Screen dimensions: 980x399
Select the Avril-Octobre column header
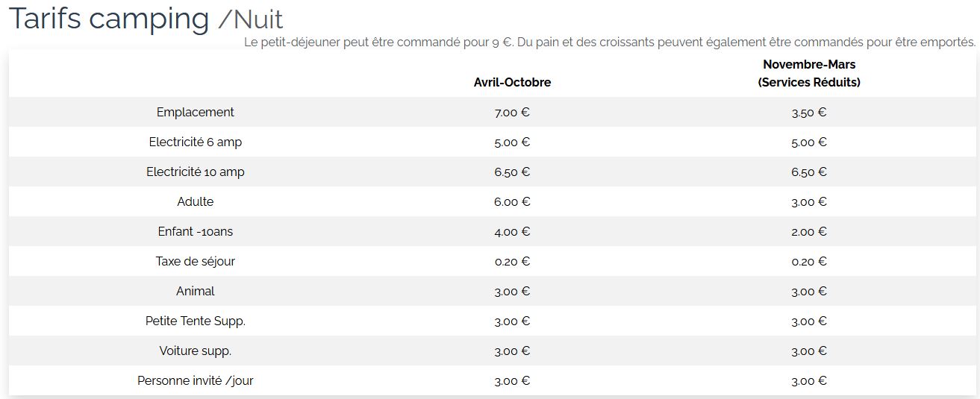click(x=512, y=82)
